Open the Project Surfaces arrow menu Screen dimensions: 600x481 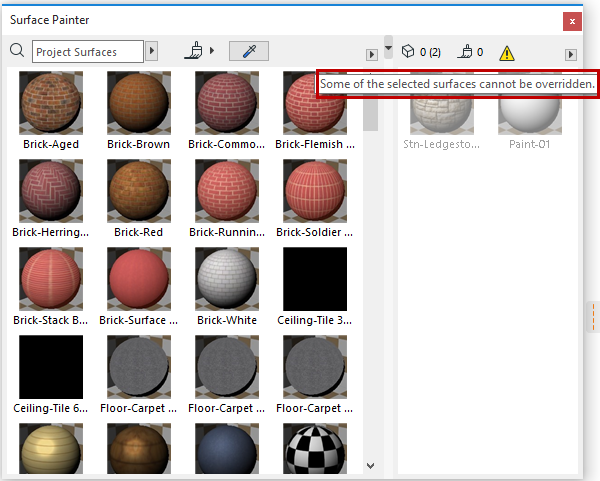(x=152, y=51)
